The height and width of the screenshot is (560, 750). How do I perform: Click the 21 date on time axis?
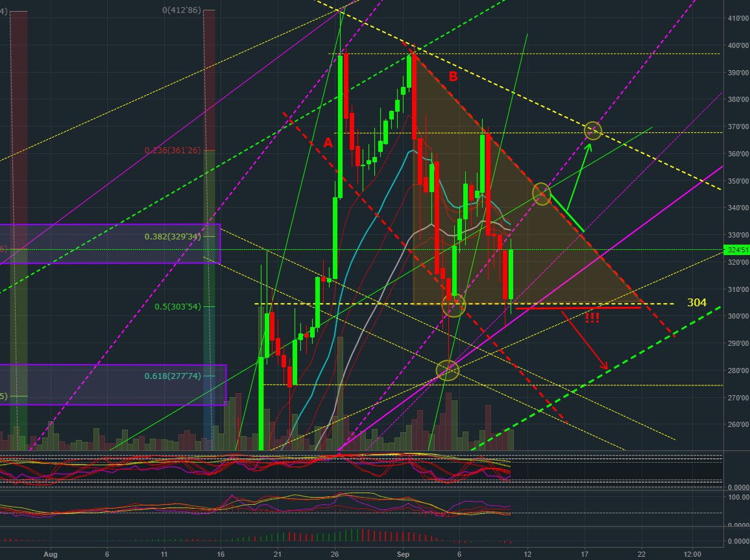pyautogui.click(x=278, y=554)
